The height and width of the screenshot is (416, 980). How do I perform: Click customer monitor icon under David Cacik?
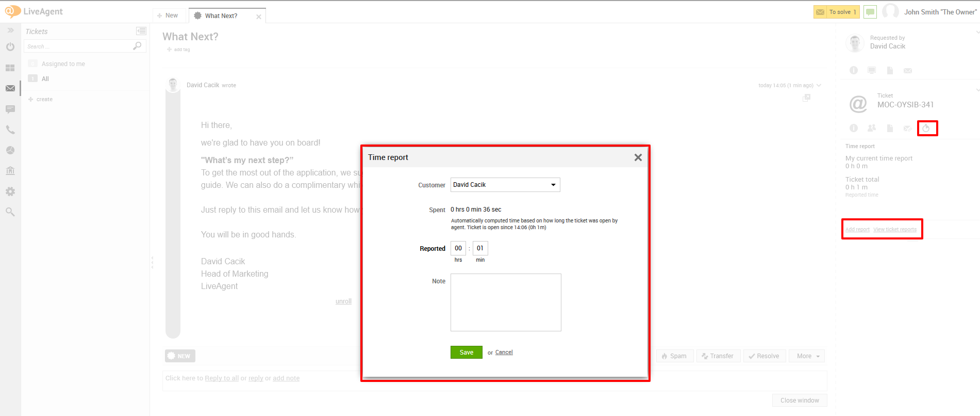pyautogui.click(x=872, y=70)
